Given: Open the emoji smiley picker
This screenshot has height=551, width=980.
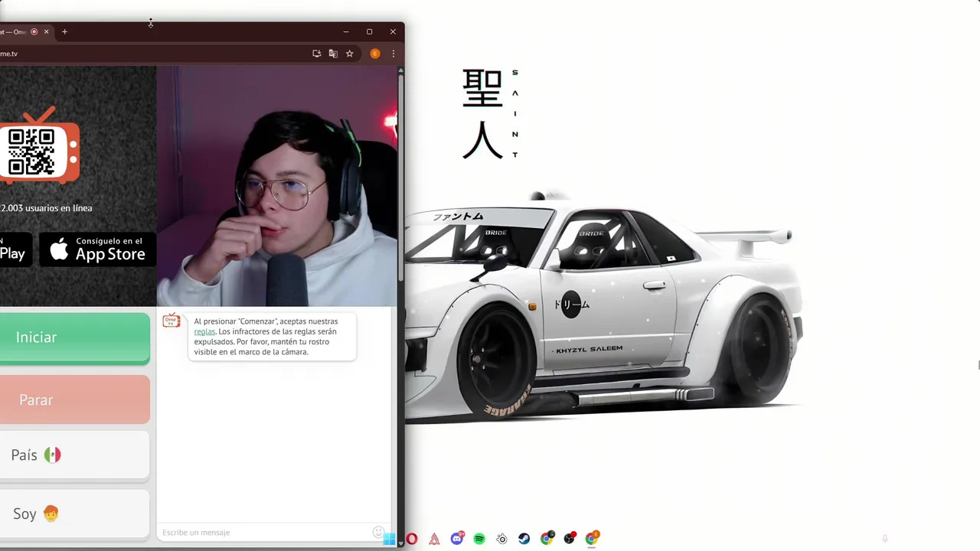Looking at the screenshot, I should [377, 532].
